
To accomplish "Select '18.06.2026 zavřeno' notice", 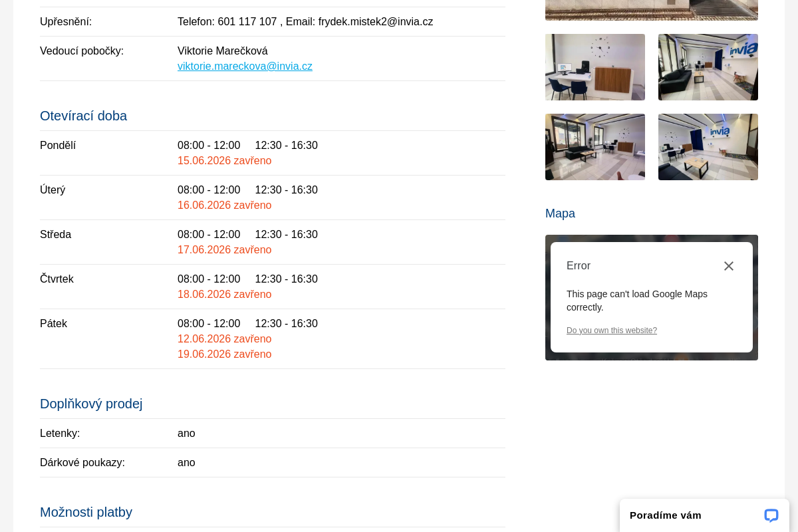I will tap(224, 295).
